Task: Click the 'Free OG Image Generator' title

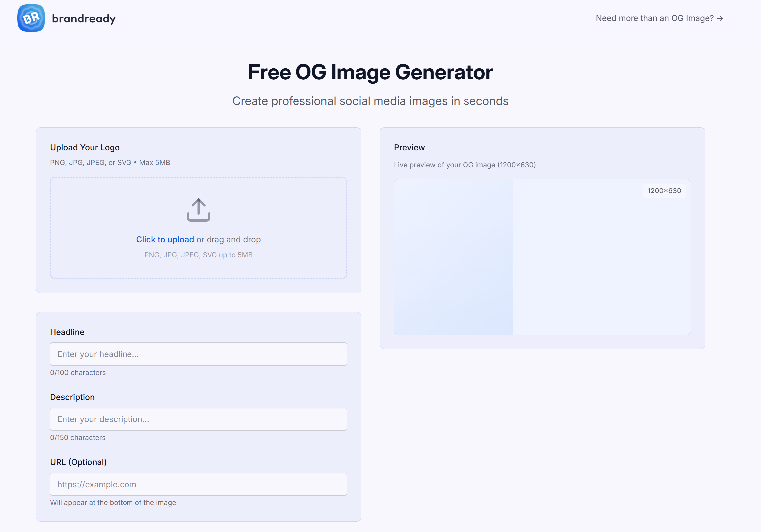Action: tap(370, 72)
